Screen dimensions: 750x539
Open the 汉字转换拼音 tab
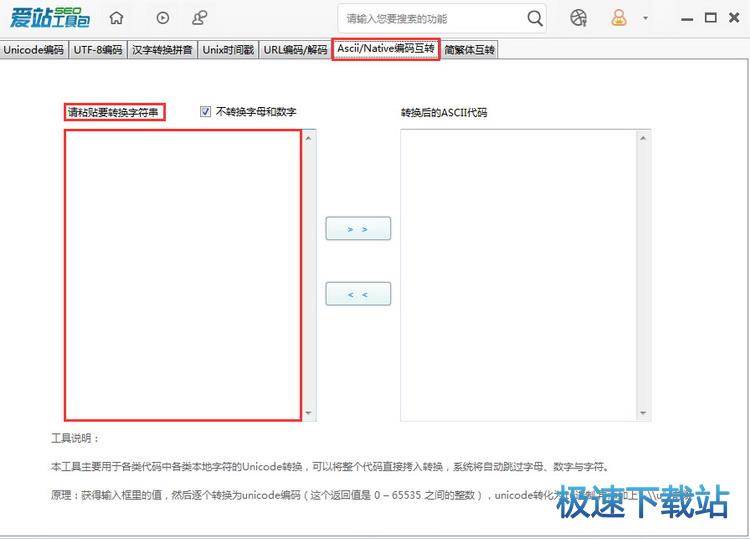click(162, 50)
